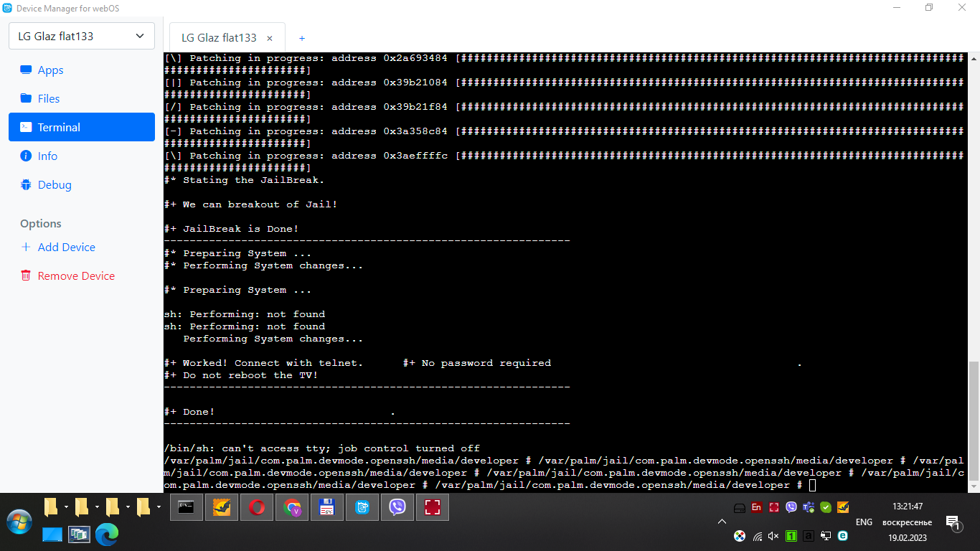Open the Apps section in sidebar
This screenshot has width=980, height=551.
point(50,70)
